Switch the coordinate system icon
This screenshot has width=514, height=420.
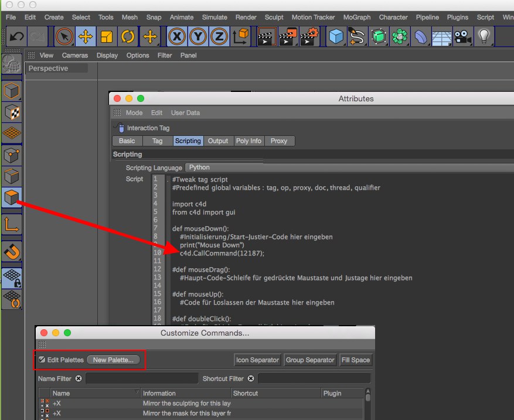tap(241, 36)
